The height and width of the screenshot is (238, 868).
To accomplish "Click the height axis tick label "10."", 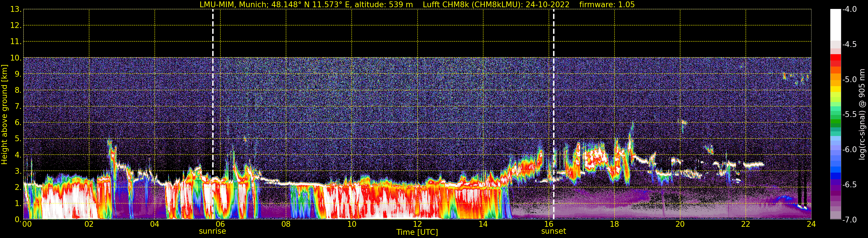I will click(x=16, y=58).
